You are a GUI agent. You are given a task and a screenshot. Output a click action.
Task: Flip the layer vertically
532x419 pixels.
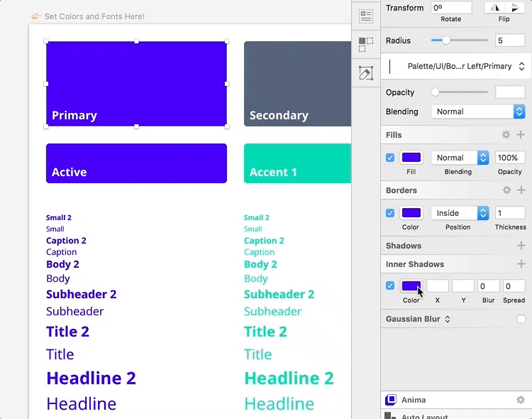click(x=516, y=8)
